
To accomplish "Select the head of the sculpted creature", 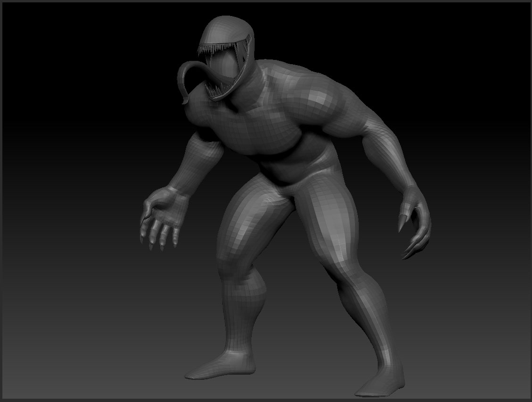I will tap(227, 58).
